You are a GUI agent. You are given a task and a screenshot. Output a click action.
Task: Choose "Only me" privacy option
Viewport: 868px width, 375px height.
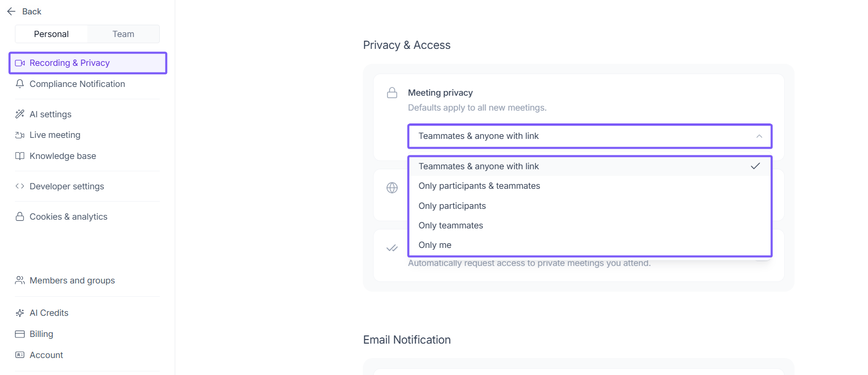(435, 245)
